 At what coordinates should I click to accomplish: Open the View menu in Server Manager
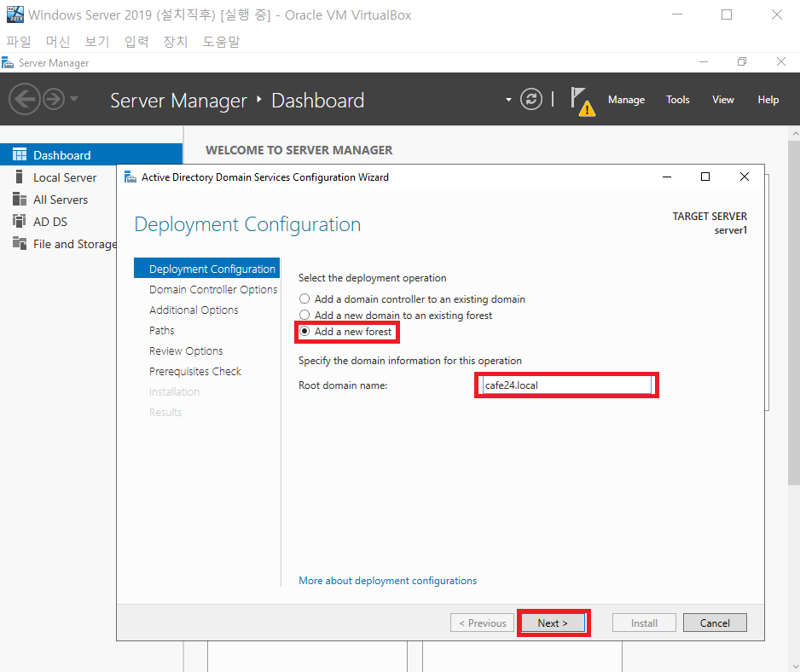click(723, 100)
